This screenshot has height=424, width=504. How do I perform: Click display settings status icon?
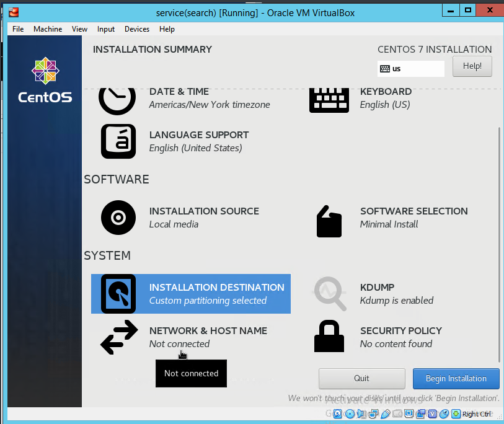409,413
